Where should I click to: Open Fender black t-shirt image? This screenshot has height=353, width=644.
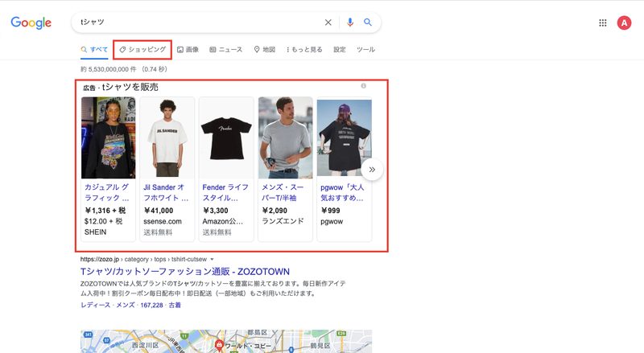[x=226, y=138]
